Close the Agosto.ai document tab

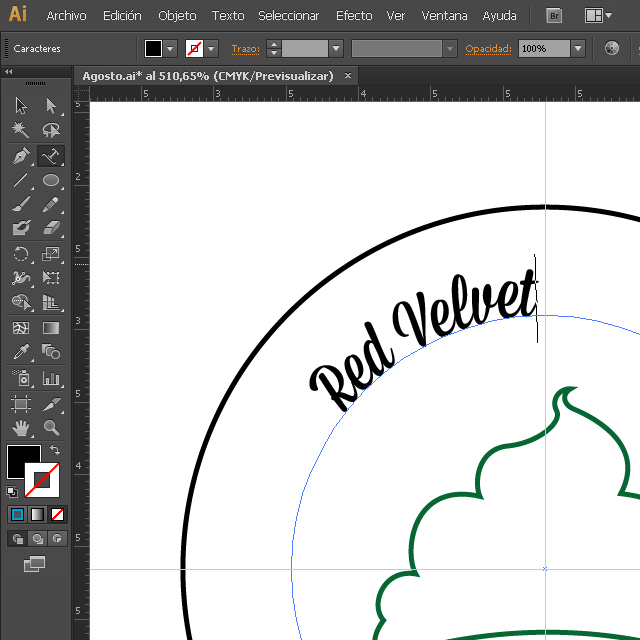point(348,76)
